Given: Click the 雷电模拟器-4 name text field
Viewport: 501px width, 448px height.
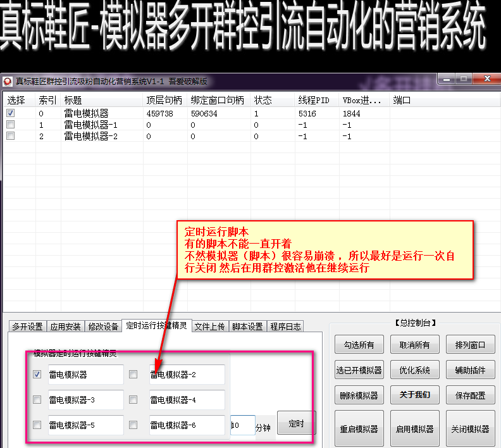Looking at the screenshot, I should tap(187, 399).
